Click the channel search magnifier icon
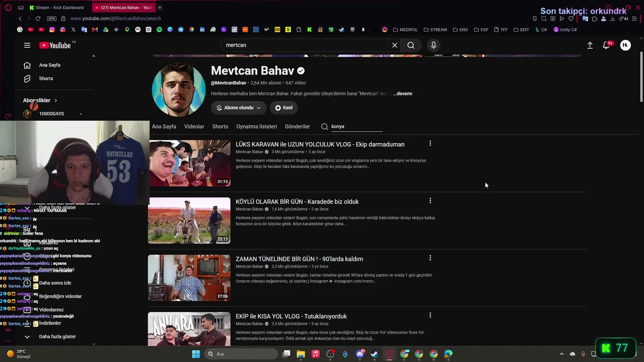 [325, 127]
